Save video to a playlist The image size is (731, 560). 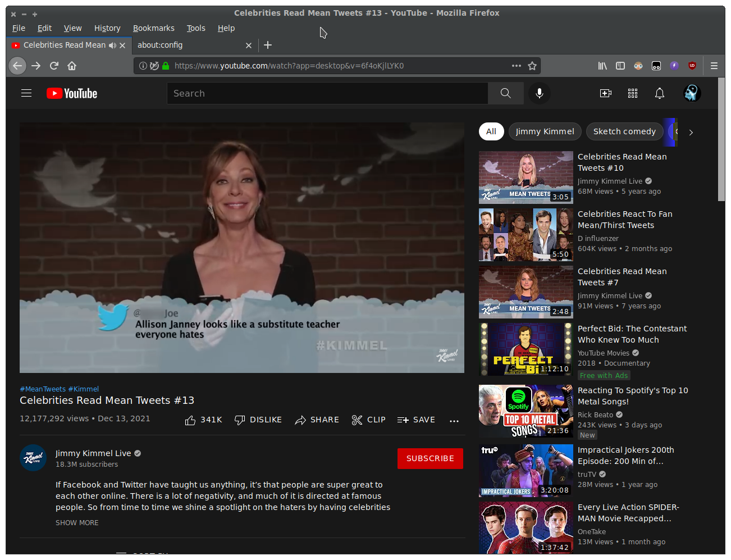pos(416,420)
